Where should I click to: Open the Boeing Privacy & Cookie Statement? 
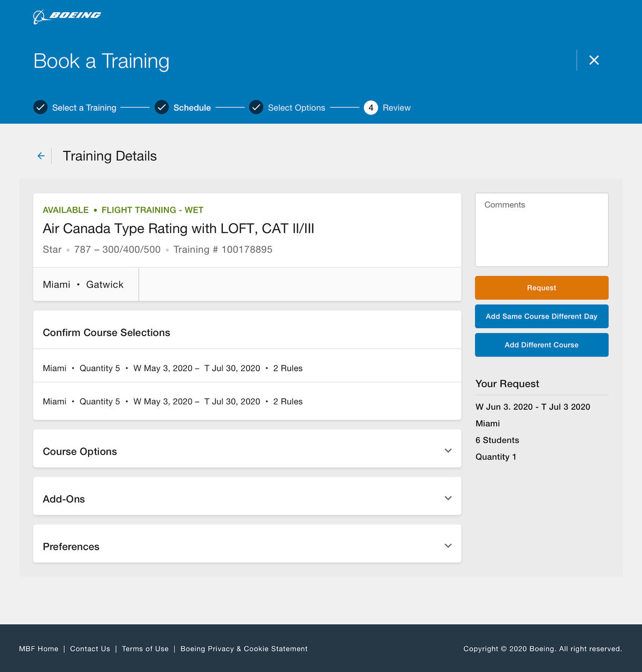(x=244, y=649)
